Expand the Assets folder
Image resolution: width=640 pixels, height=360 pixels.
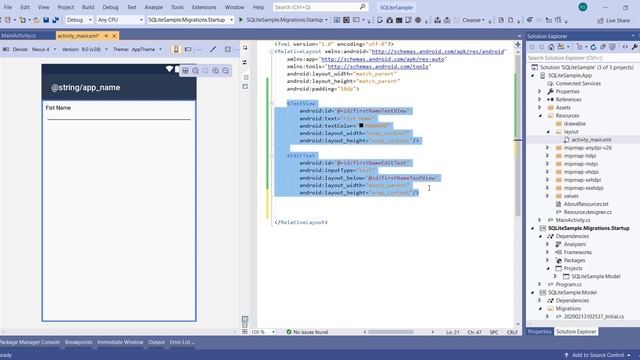tap(540, 108)
